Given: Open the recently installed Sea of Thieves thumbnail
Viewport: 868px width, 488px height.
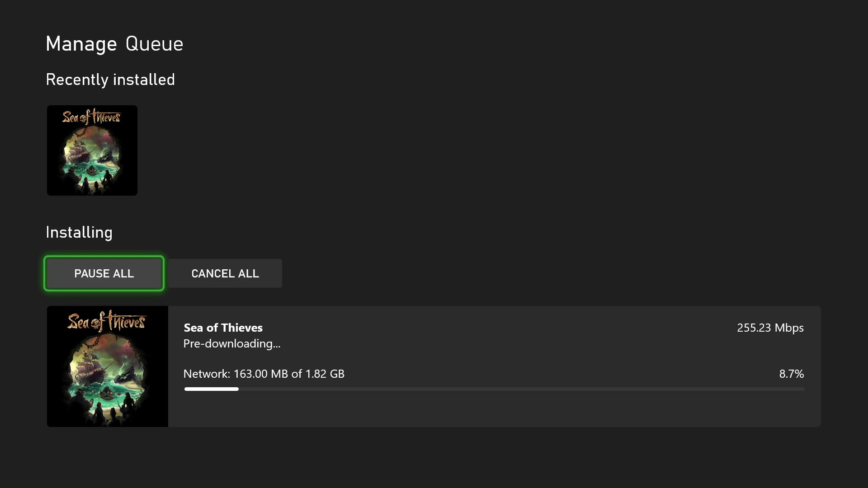Looking at the screenshot, I should coord(92,150).
